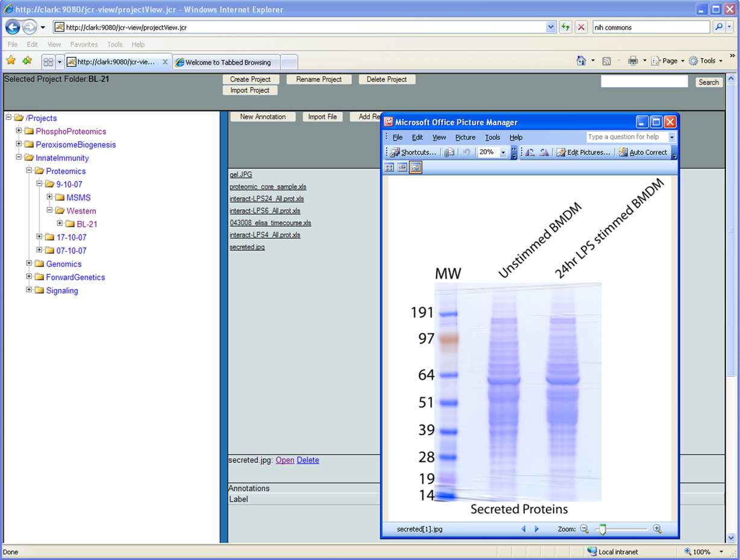Add this page to Favorites via the star-plus icon

pyautogui.click(x=27, y=60)
